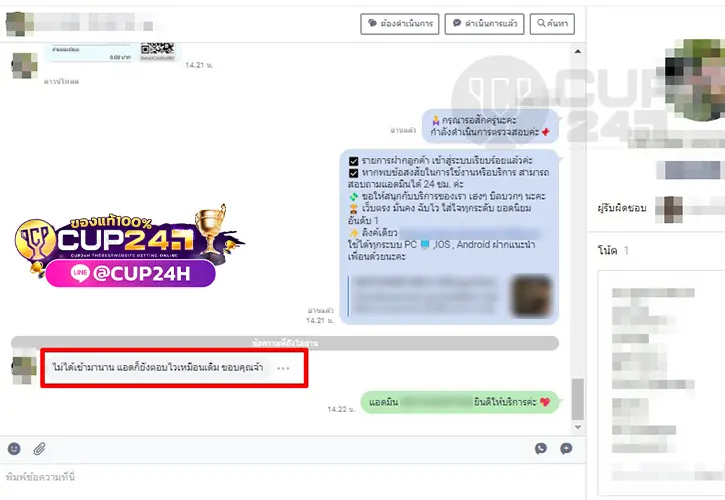Open the chat search 'ค้นหา' button
The height and width of the screenshot is (500, 725).
[x=552, y=24]
